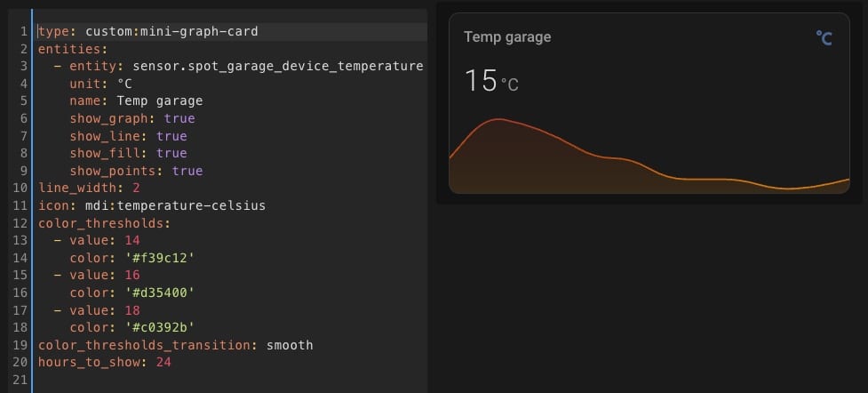Image resolution: width=868 pixels, height=393 pixels.
Task: Click the peak of the temperature graph line
Action: coord(498,119)
